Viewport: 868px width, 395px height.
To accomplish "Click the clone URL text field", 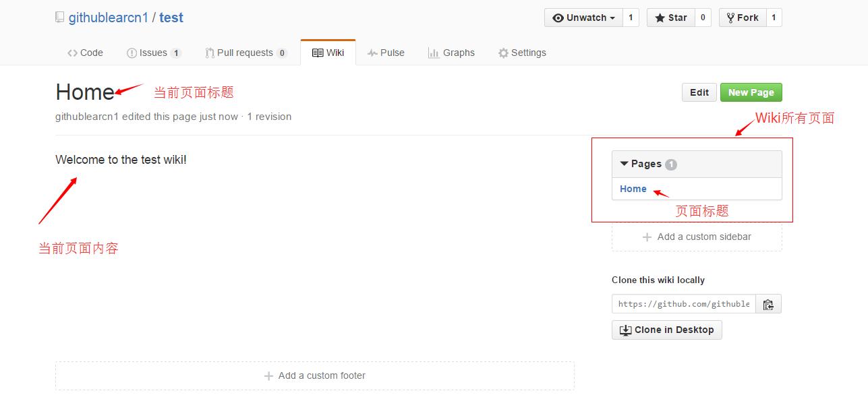I will 681,303.
